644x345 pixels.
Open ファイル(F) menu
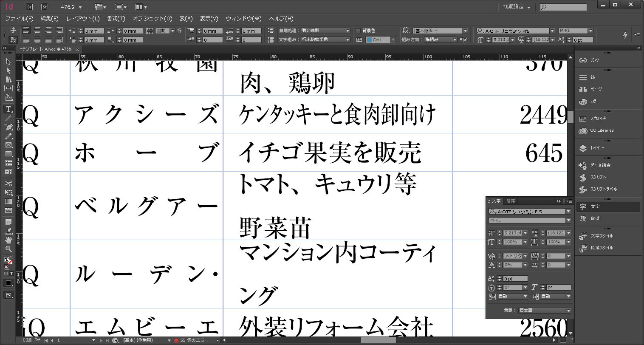(19, 19)
